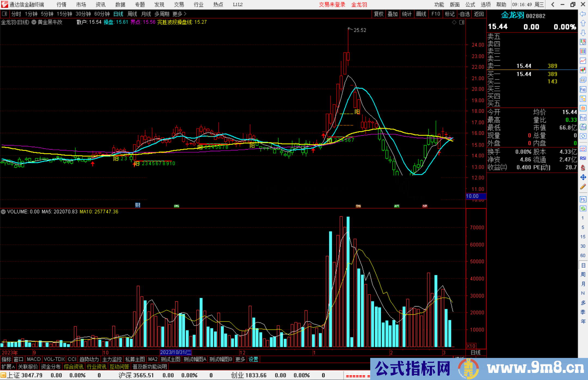588x380 pixels.
Task: Expand 更多 in bottom indicator tabs
Action: 240,359
